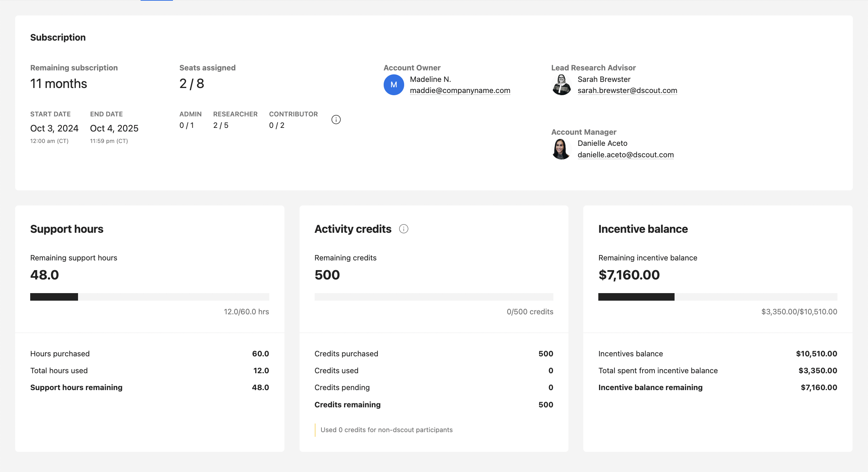Image resolution: width=868 pixels, height=472 pixels.
Task: Click the seats assigned info icon
Action: coord(336,120)
